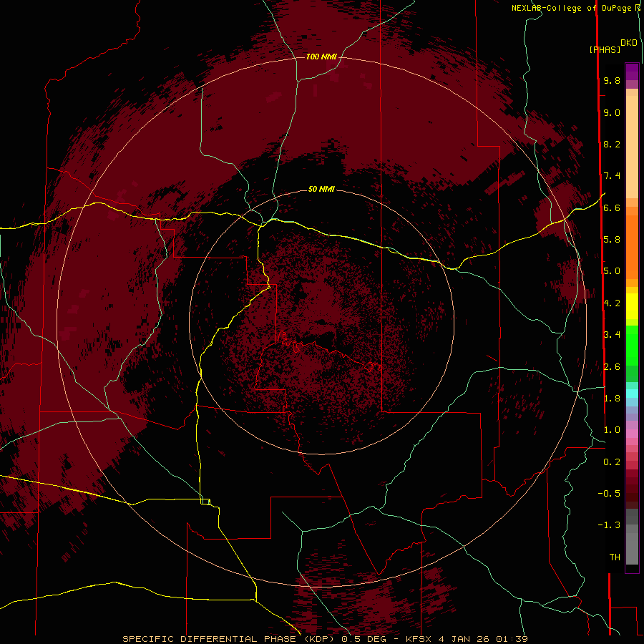The height and width of the screenshot is (644, 644).
Task: Pick the cyan segment of the color bar
Action: 632,394
